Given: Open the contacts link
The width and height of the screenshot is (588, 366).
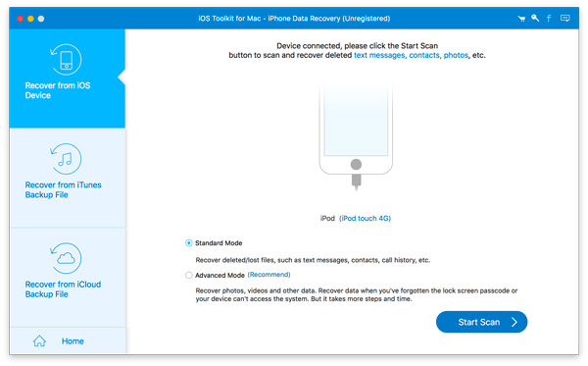Looking at the screenshot, I should click(x=424, y=55).
